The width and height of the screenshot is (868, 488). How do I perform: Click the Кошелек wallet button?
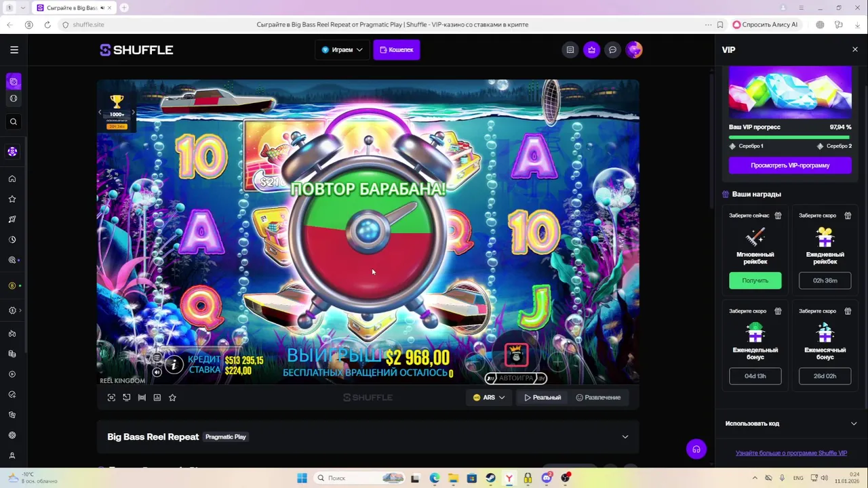pyautogui.click(x=397, y=49)
